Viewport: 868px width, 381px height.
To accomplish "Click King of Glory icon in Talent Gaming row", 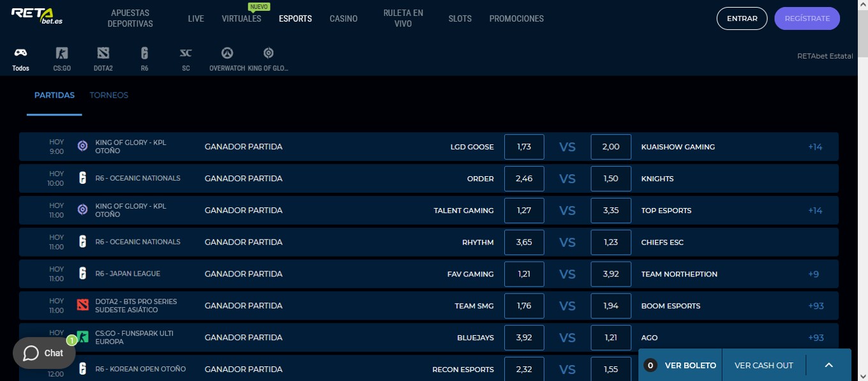I will click(x=82, y=210).
